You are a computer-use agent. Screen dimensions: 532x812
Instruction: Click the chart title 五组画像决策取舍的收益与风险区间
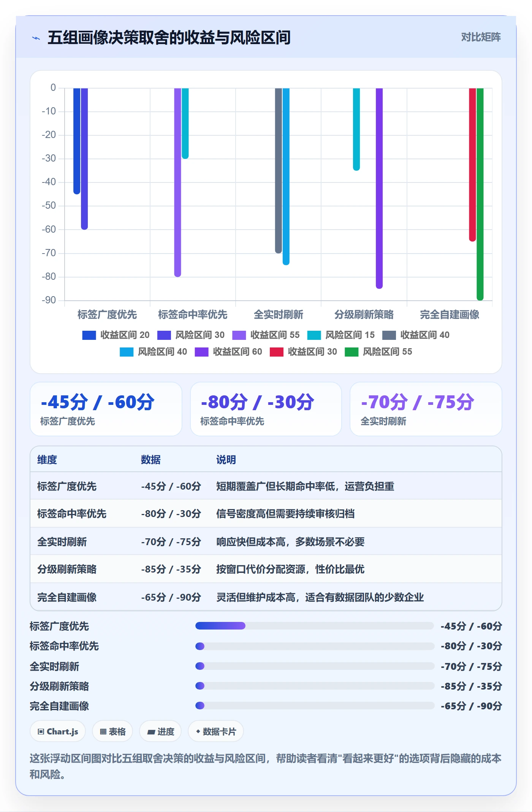[169, 38]
